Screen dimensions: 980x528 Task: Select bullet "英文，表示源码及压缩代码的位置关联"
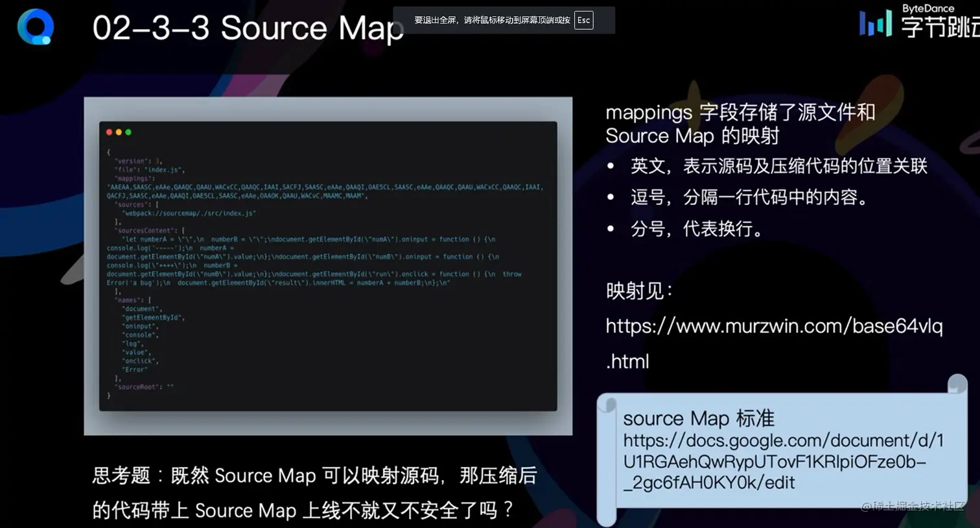[x=779, y=166]
